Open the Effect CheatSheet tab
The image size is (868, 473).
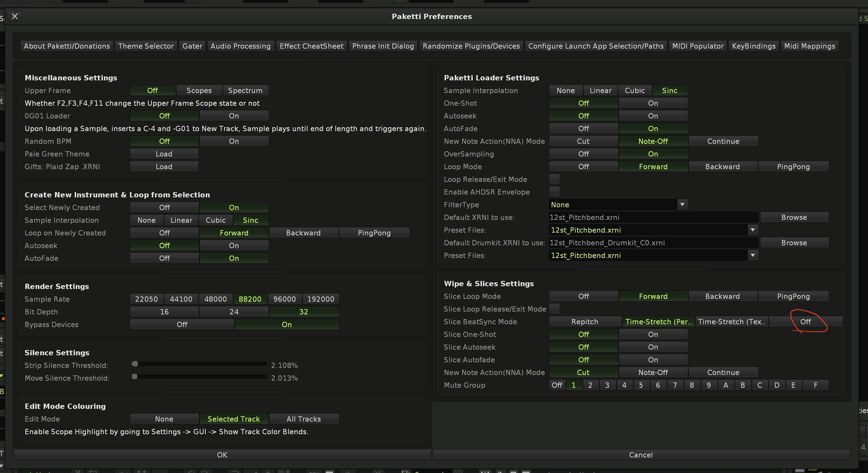311,46
